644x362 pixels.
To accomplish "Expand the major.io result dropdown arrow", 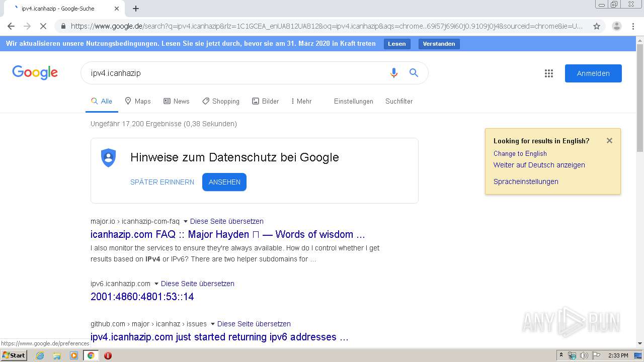I will click(x=185, y=221).
